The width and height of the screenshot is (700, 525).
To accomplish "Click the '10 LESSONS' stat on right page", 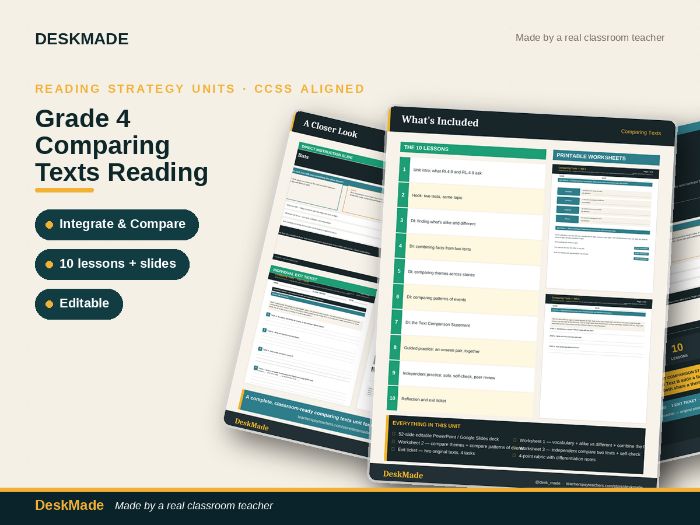I will coord(678,351).
